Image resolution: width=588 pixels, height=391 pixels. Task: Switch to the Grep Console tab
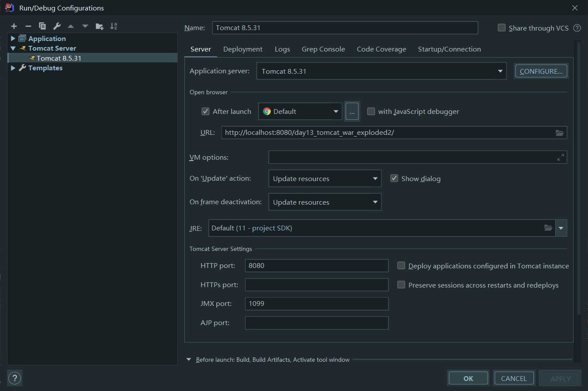point(323,49)
